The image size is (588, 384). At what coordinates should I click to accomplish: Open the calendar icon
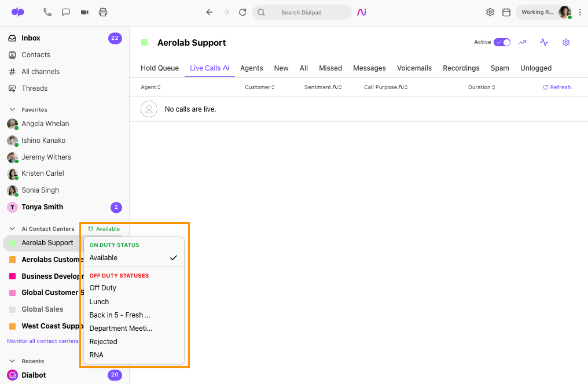click(x=506, y=12)
